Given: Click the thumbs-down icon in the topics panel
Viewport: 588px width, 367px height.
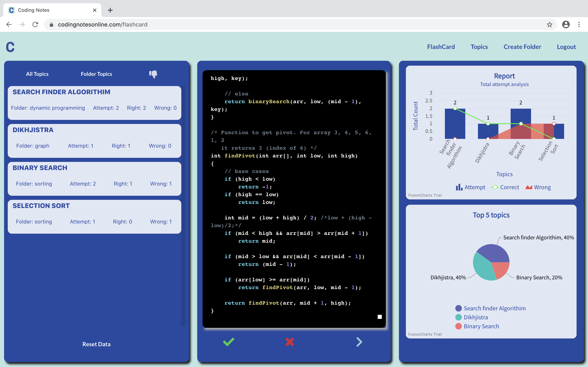Looking at the screenshot, I should point(153,74).
